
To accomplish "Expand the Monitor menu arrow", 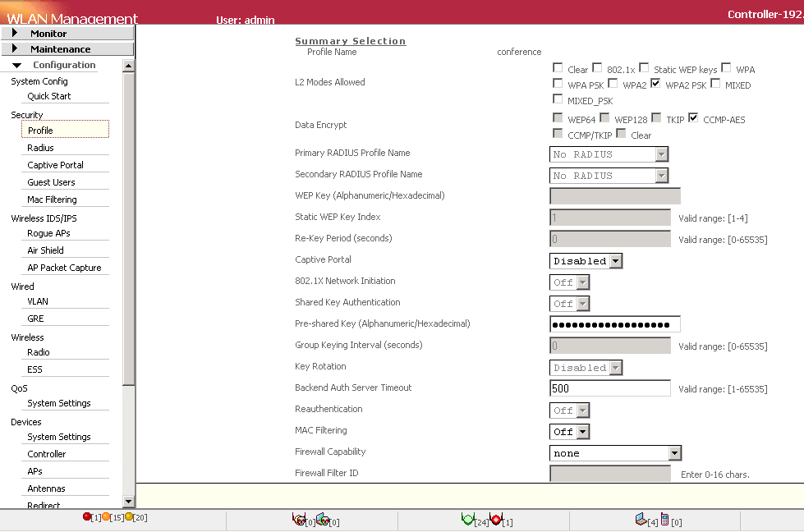I will 15,33.
